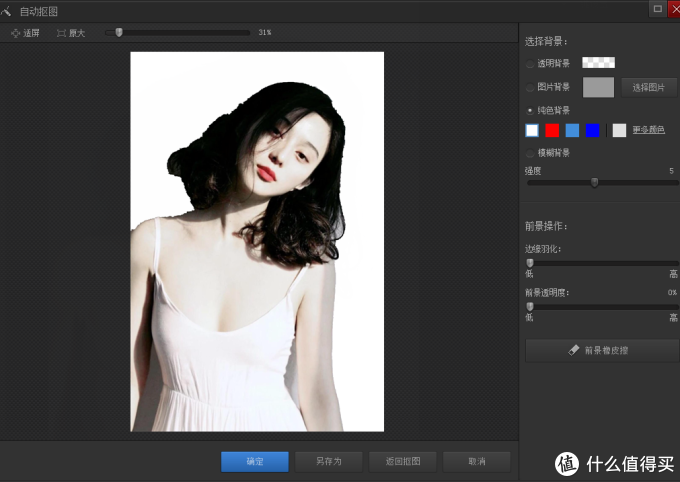Screen dimensions: 680x482
Task: Click the 原大 original size icon
Action: pos(62,33)
